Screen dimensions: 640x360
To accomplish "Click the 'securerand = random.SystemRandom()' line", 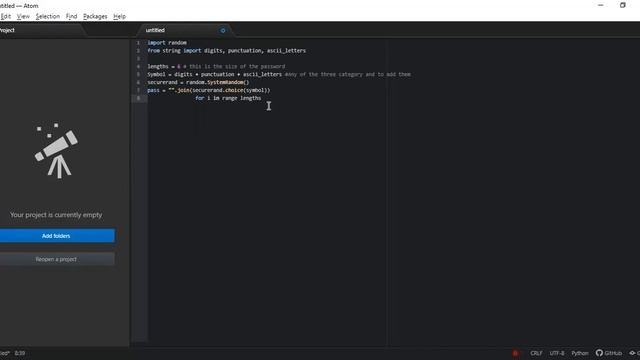I will tap(198, 82).
